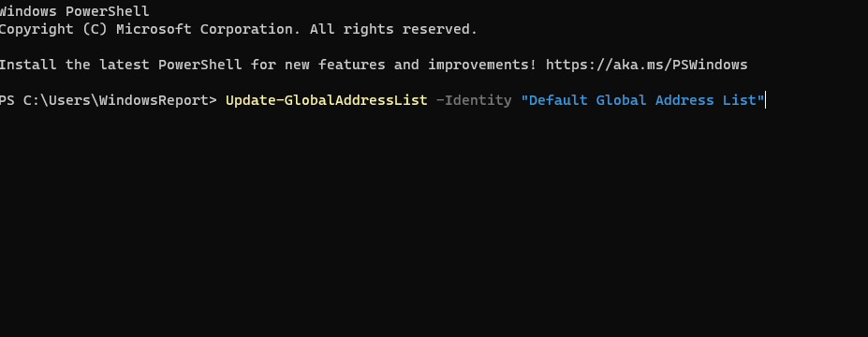
Task: Click Users in the prompt path
Action: (x=69, y=100)
